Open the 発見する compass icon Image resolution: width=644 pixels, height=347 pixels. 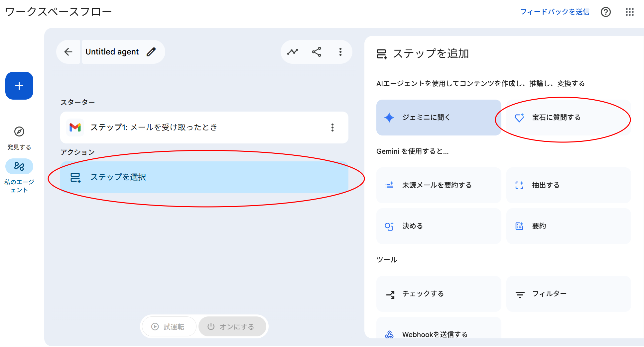[x=19, y=131]
